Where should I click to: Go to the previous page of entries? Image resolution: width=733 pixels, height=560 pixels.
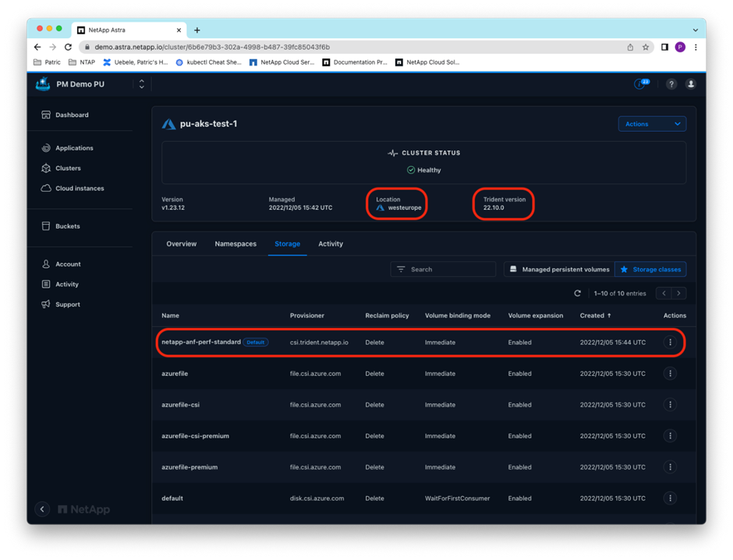click(x=664, y=293)
